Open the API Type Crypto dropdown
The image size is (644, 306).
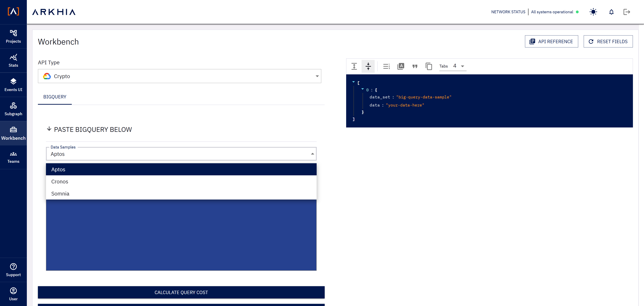pos(179,76)
